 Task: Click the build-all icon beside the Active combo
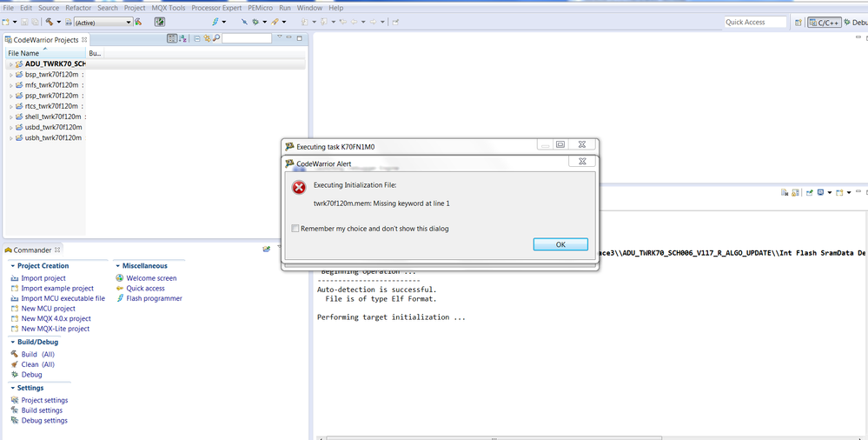click(x=138, y=22)
